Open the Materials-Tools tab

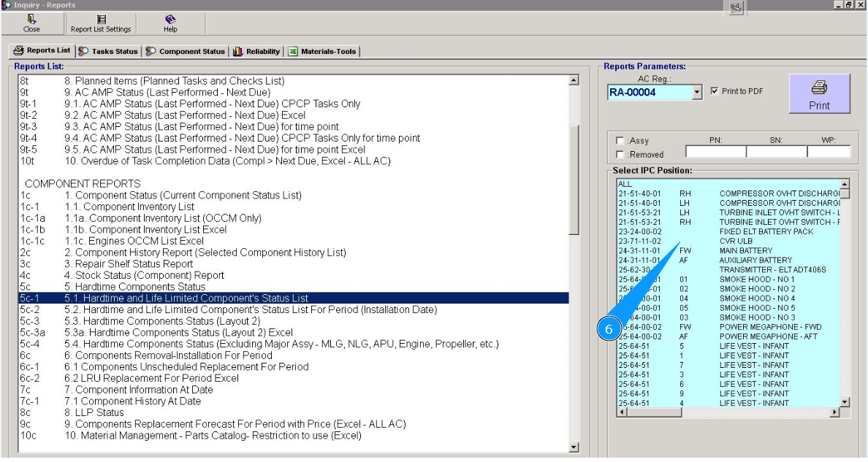coord(322,51)
